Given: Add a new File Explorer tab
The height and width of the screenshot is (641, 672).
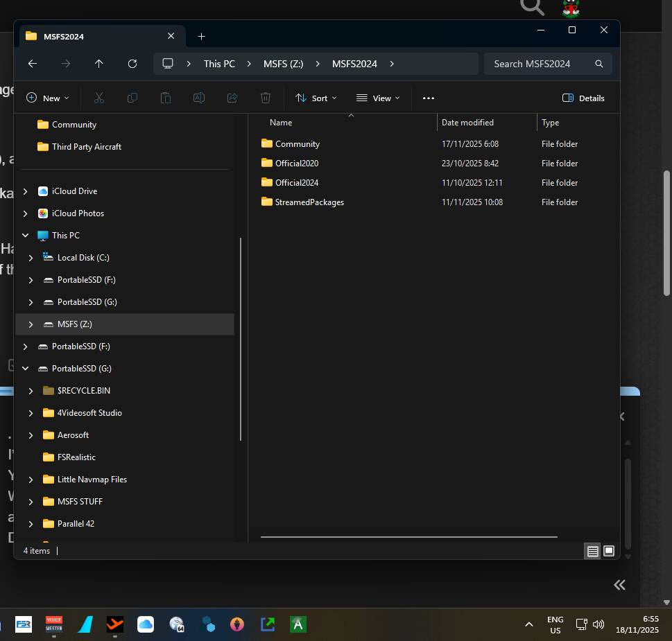Looking at the screenshot, I should pos(201,36).
